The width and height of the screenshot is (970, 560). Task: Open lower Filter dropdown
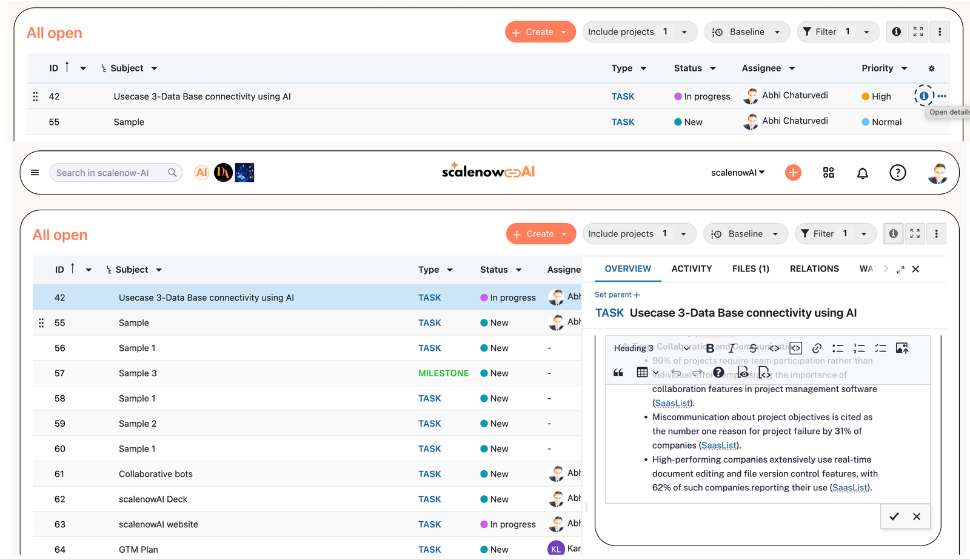(835, 234)
